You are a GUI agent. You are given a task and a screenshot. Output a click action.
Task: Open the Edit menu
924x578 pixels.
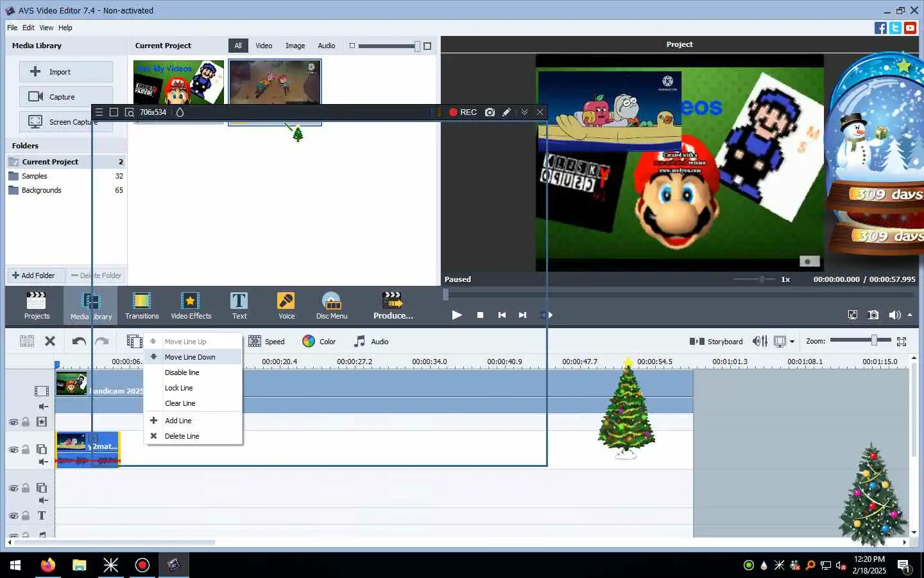tap(28, 28)
